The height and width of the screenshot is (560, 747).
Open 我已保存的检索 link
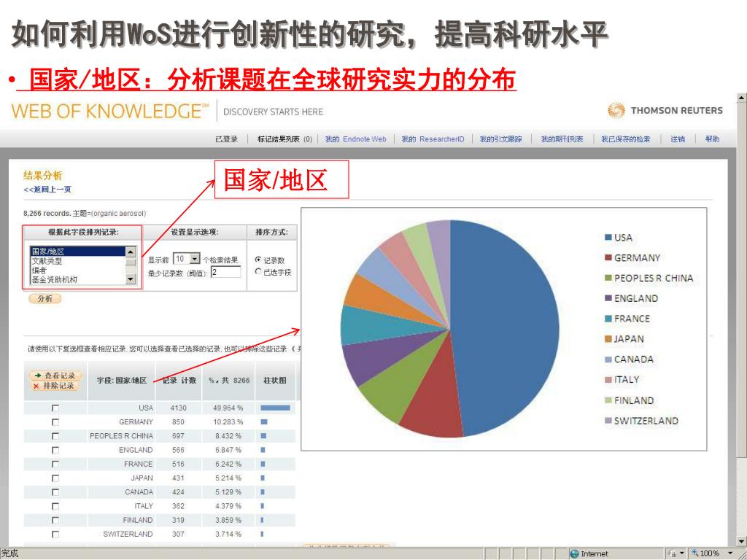coord(625,139)
